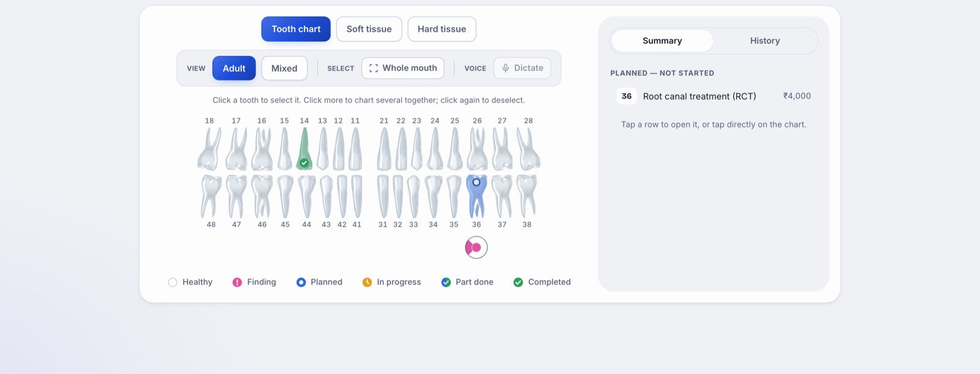Select blue planned tooth 36

(x=477, y=196)
